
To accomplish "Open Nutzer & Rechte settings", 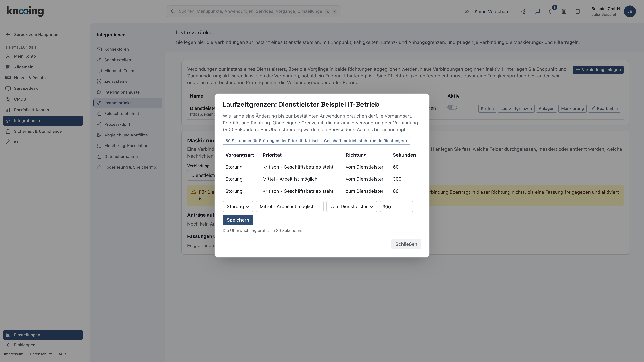I will (x=43, y=78).
